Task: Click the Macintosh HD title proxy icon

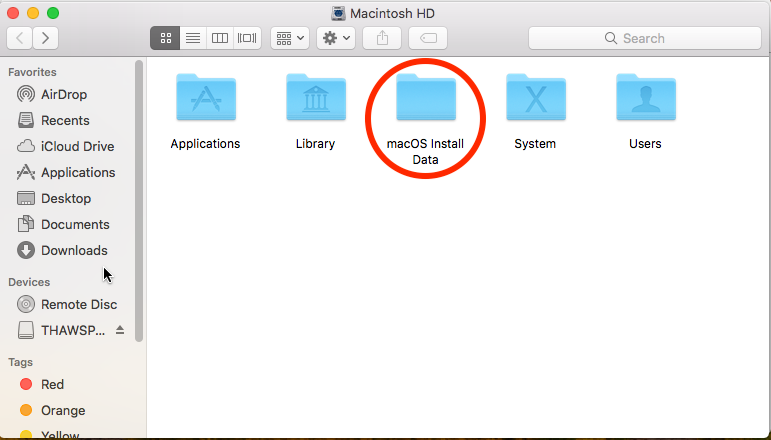Action: [x=338, y=13]
